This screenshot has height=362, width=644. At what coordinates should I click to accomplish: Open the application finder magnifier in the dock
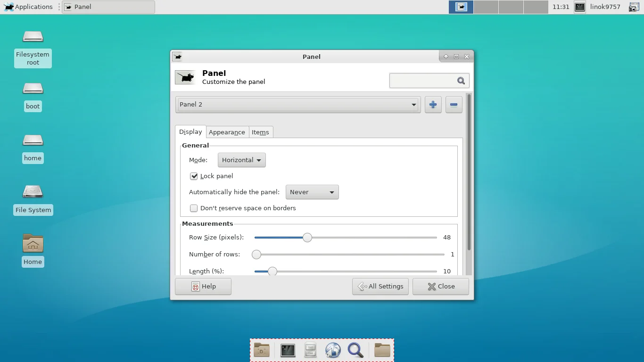355,350
